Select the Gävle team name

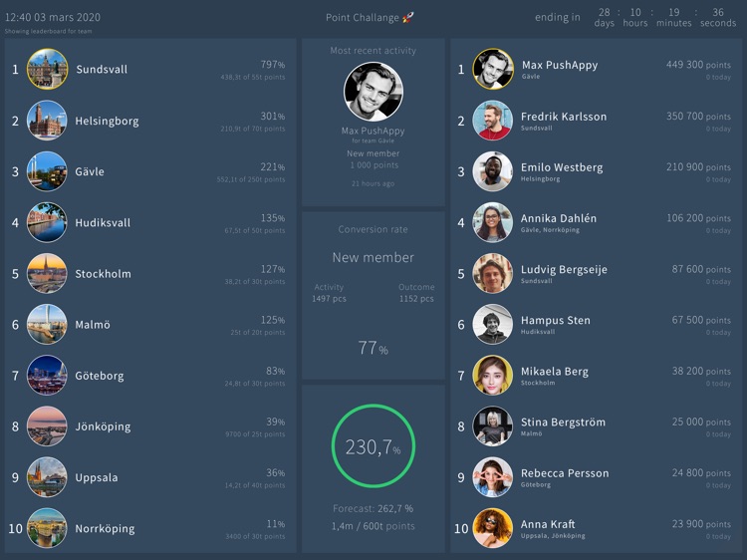click(89, 171)
